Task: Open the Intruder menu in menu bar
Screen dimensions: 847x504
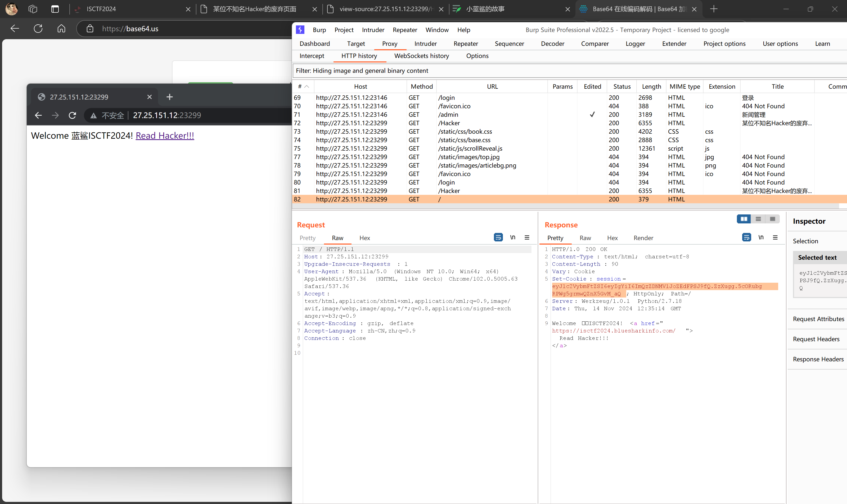Action: tap(373, 30)
